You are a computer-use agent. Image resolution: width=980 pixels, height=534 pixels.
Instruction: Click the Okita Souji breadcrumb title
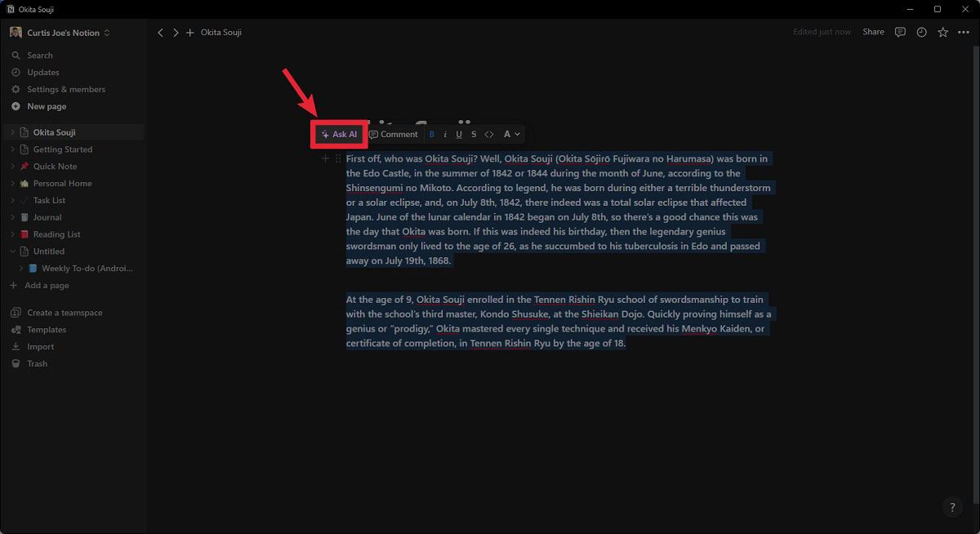[x=221, y=33]
